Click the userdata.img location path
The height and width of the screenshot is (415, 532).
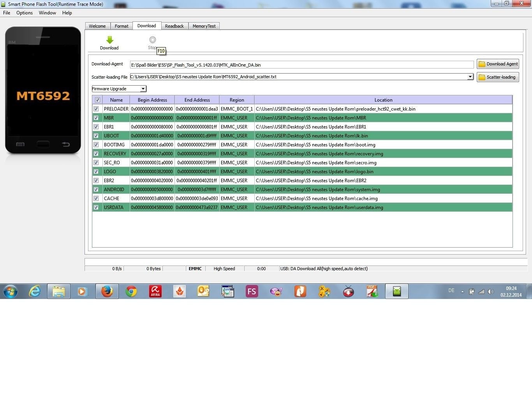click(x=319, y=207)
